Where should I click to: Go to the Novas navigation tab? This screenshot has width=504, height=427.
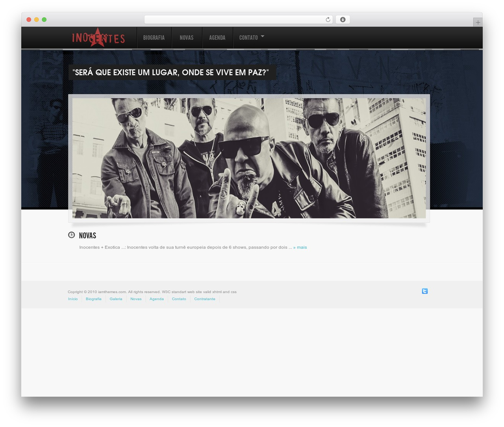[x=187, y=38]
